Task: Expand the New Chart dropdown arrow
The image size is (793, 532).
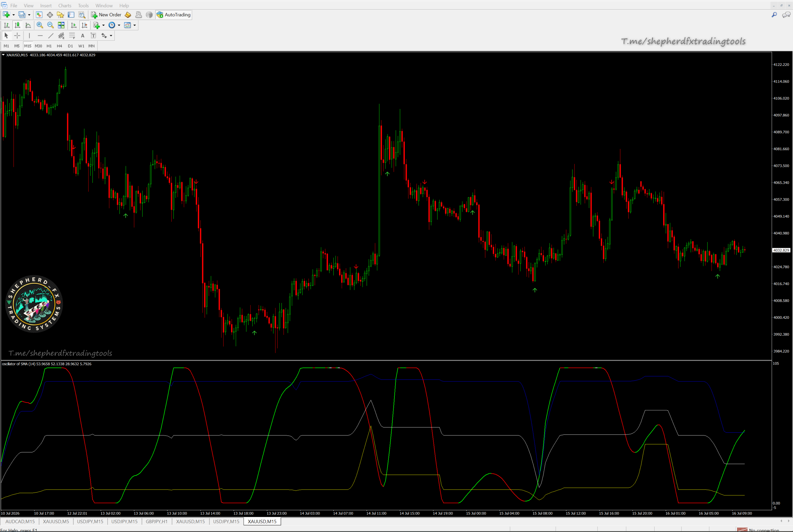Action: tap(14, 15)
